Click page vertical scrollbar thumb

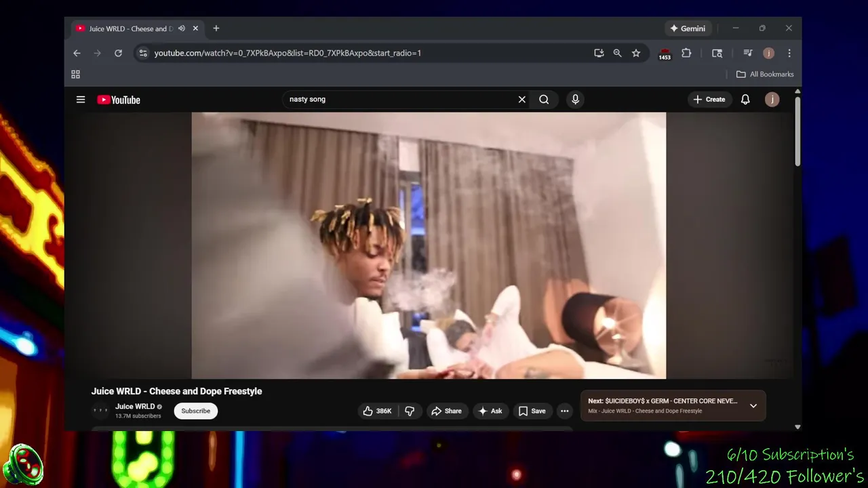797,132
